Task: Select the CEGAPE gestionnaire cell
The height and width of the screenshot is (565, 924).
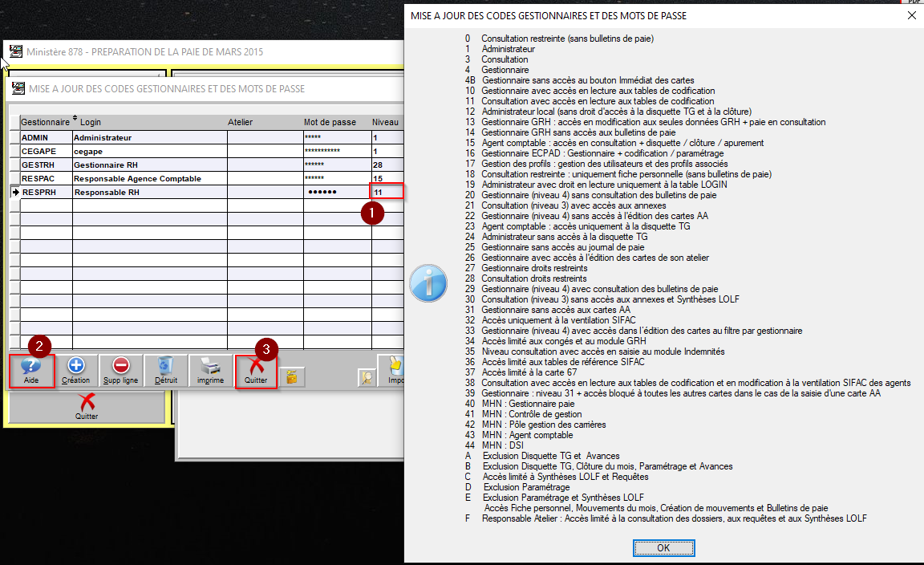Action: click(x=46, y=152)
